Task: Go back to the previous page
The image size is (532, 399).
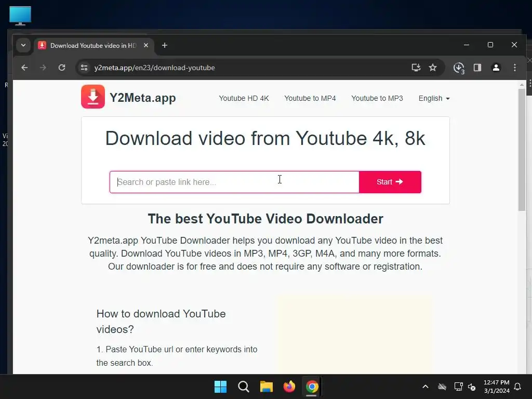Action: [24, 68]
